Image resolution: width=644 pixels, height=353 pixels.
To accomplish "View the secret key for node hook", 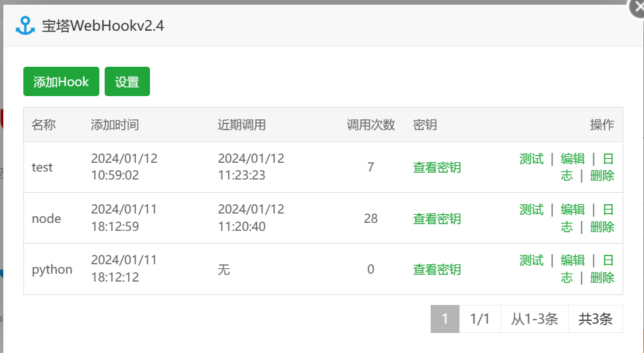I will [x=437, y=219].
